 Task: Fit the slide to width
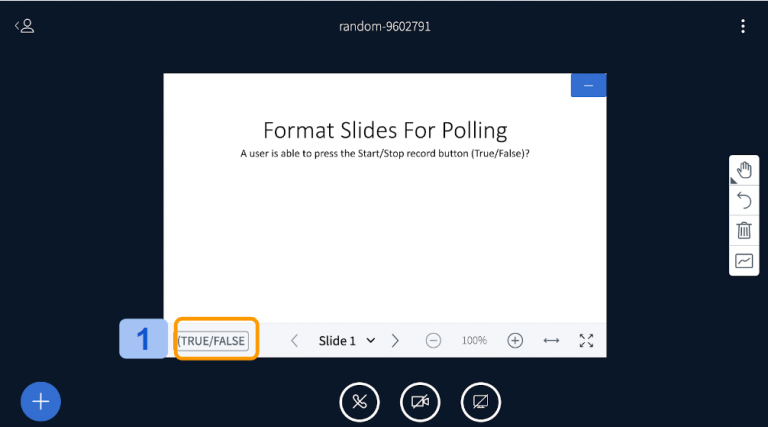pos(551,341)
